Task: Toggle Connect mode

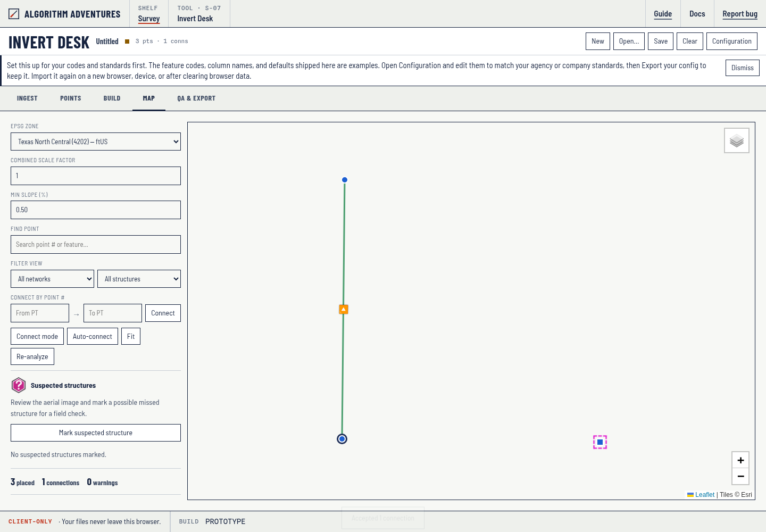Action: tap(37, 336)
